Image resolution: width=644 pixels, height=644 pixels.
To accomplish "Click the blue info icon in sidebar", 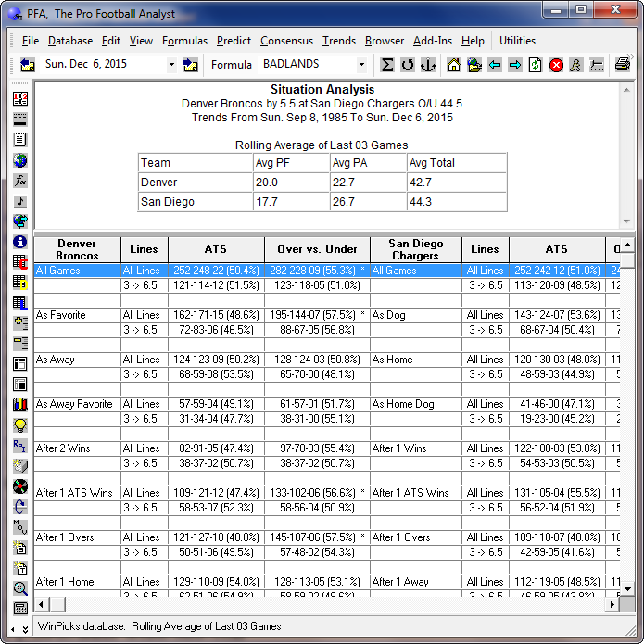I will 20,242.
